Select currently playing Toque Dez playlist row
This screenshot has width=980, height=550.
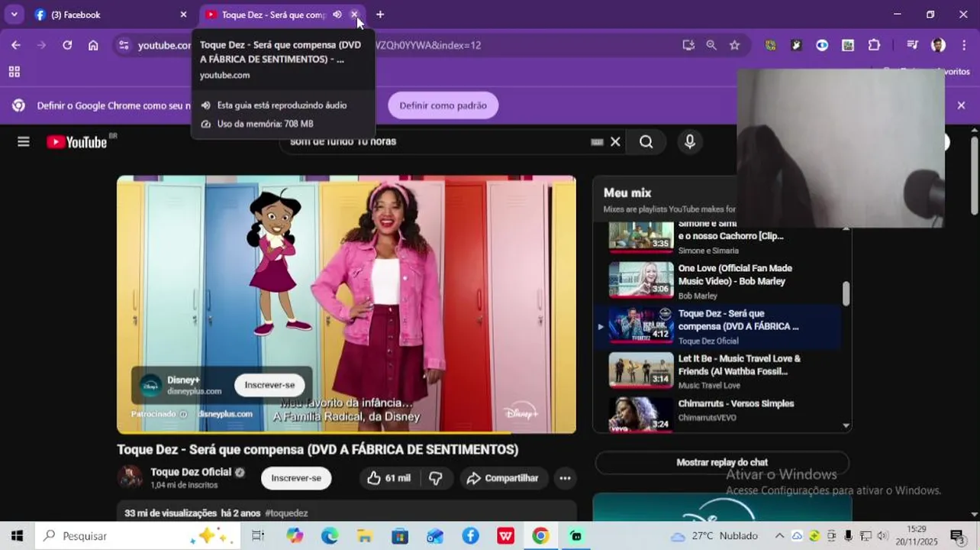[717, 326]
